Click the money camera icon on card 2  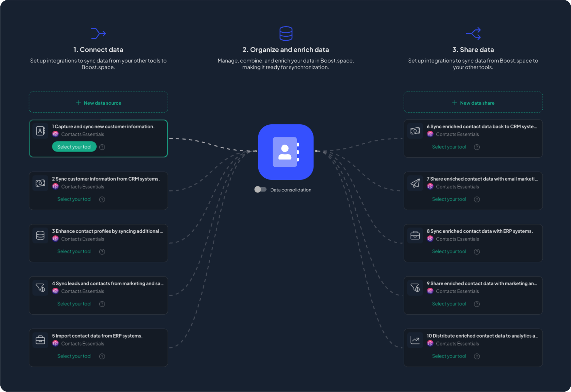pyautogui.click(x=40, y=183)
